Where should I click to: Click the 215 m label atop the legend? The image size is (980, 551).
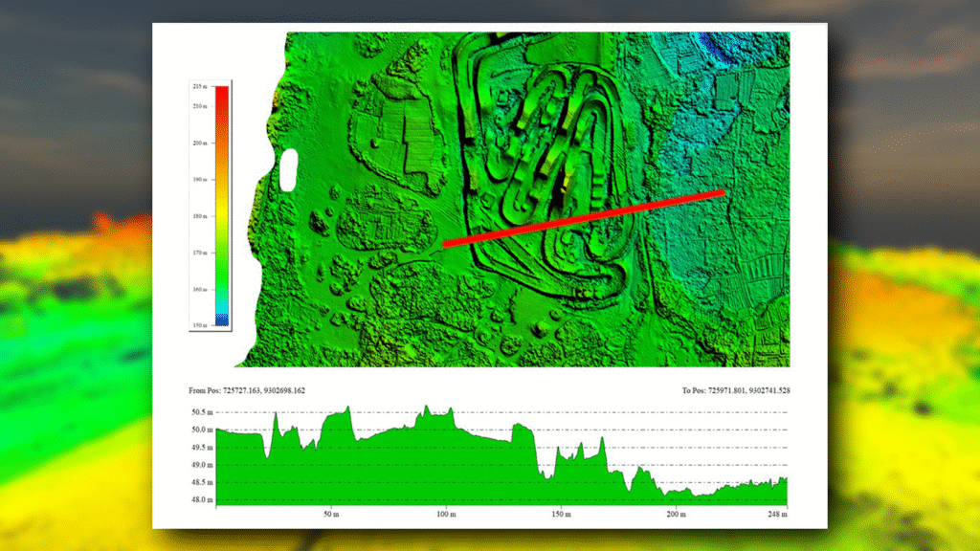tap(200, 87)
